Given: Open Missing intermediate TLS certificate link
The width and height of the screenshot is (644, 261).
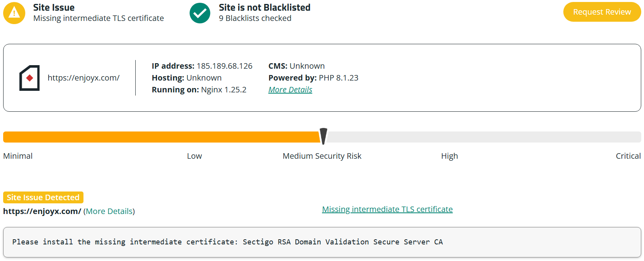Looking at the screenshot, I should coord(387,209).
